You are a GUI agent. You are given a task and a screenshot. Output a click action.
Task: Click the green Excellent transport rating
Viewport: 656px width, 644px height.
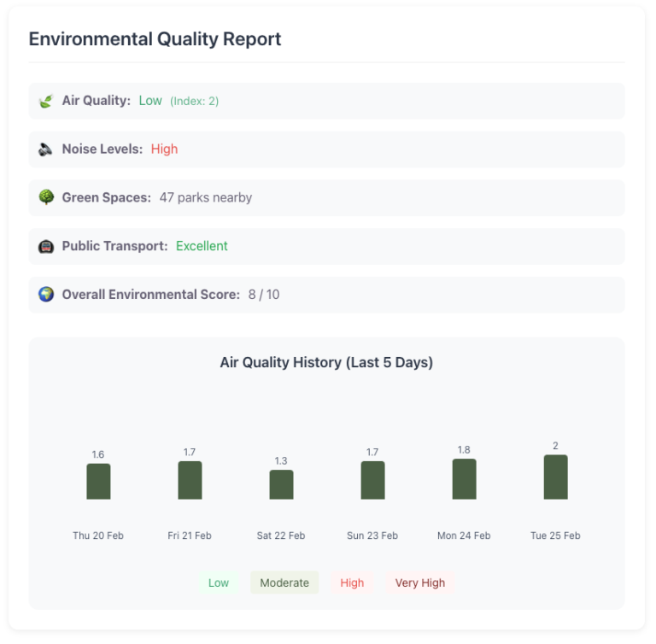pos(202,246)
